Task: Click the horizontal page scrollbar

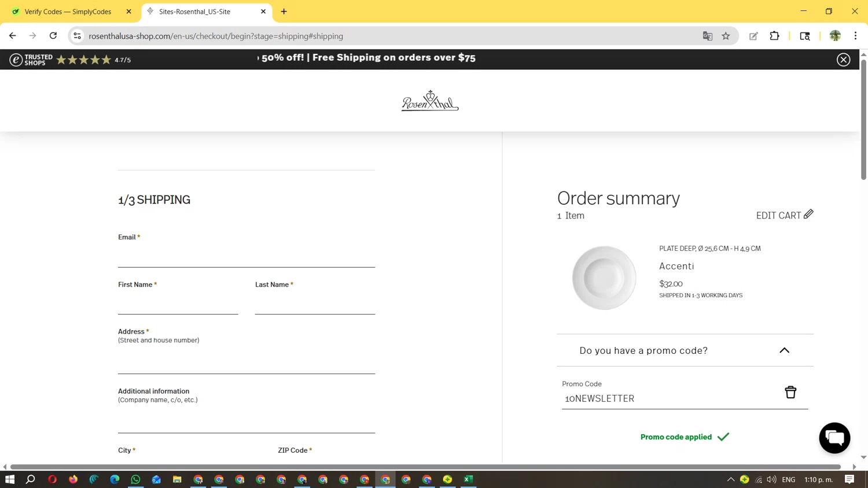Action: [x=425, y=467]
